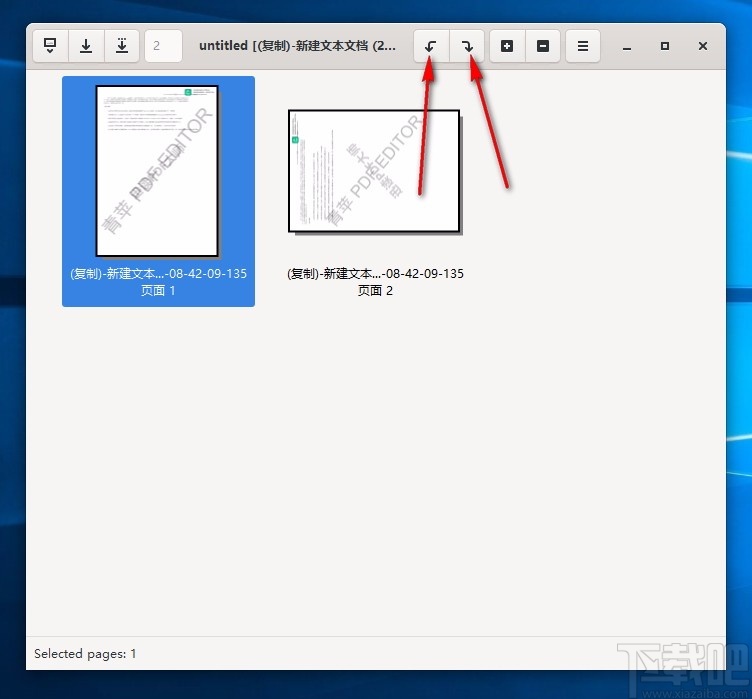Rotate selected page right
Screen dimensions: 752x699
[x=467, y=46]
